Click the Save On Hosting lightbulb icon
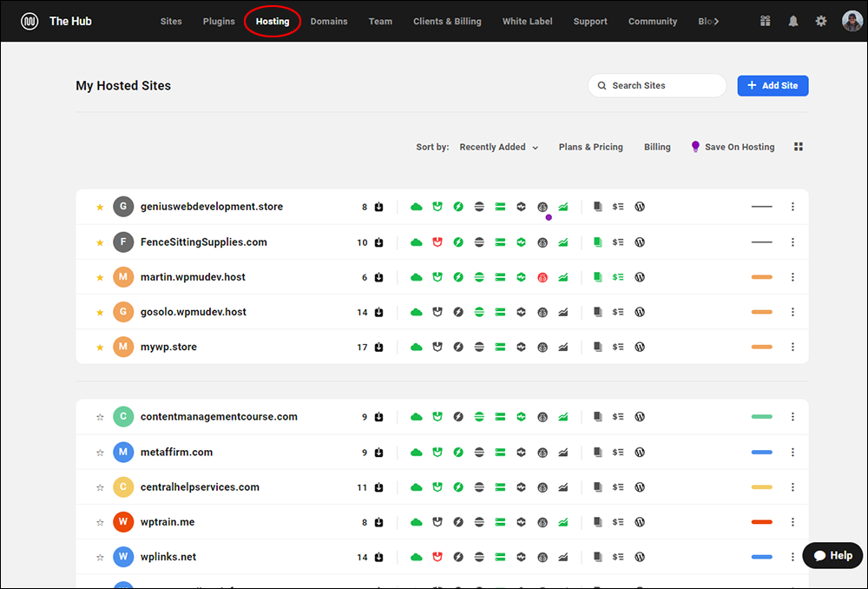 [x=696, y=146]
